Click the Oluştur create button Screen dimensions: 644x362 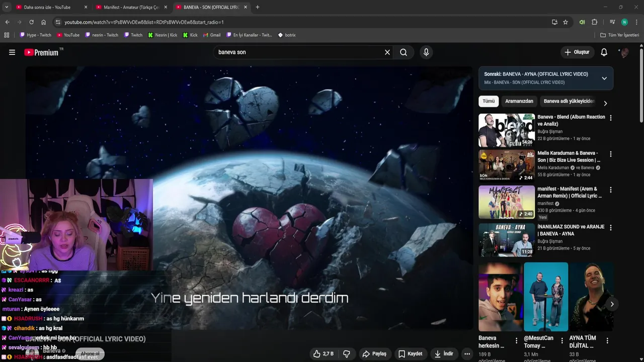577,52
